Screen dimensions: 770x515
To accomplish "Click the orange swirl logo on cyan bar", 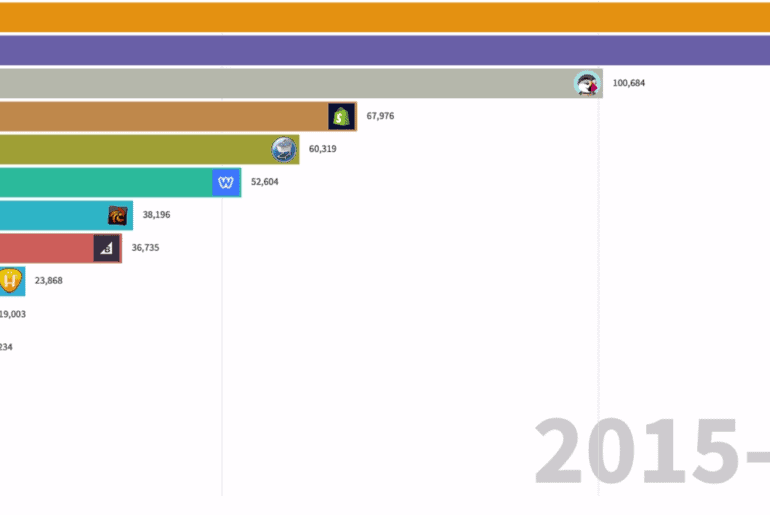I will tap(118, 215).
